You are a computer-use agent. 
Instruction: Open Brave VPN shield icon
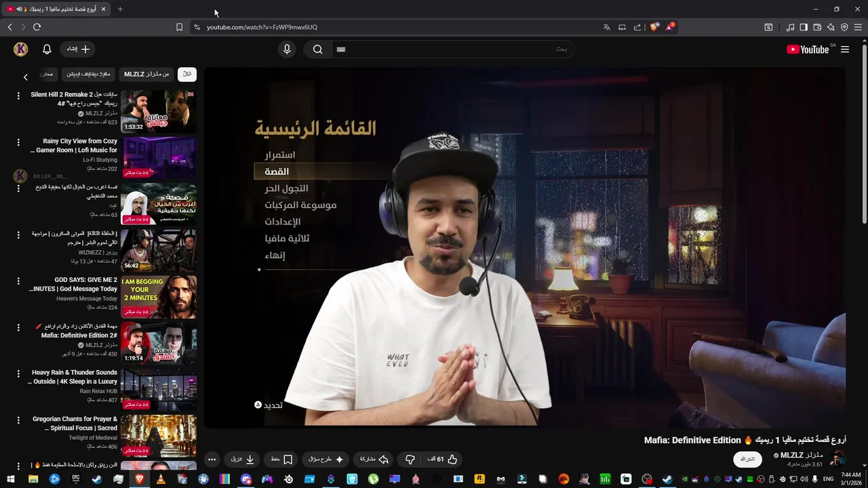coord(844,27)
